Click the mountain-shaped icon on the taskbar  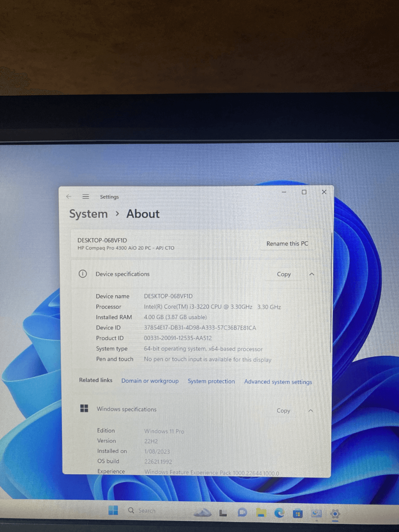(x=203, y=512)
